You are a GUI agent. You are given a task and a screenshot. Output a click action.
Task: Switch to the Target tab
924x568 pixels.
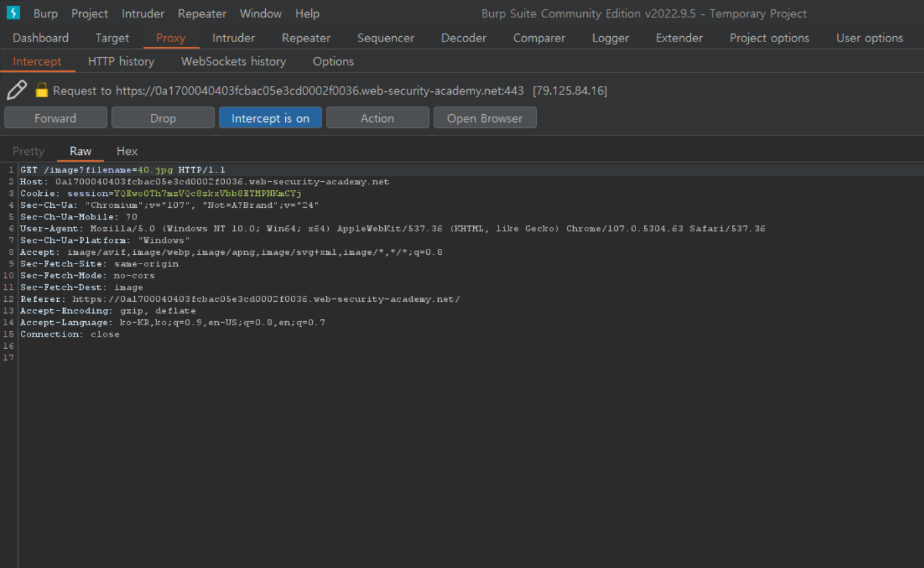tap(112, 38)
